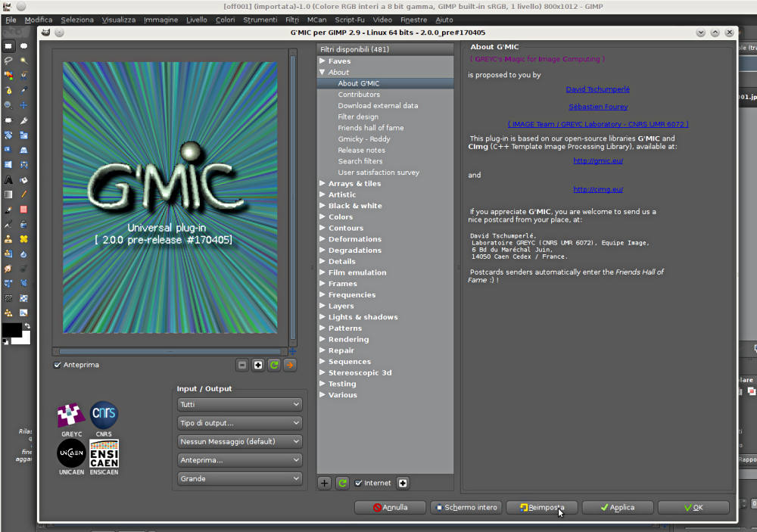
Task: Open the Filtri menu
Action: pyautogui.click(x=291, y=20)
